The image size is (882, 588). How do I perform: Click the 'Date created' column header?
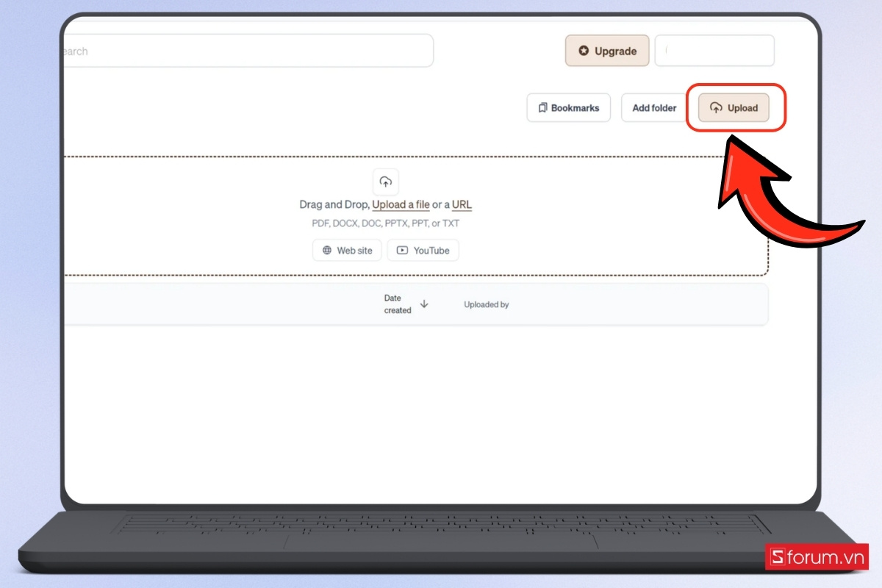[x=398, y=304]
